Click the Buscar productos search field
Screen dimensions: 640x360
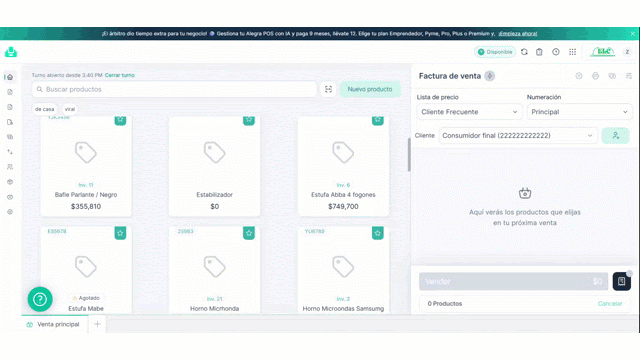click(174, 89)
